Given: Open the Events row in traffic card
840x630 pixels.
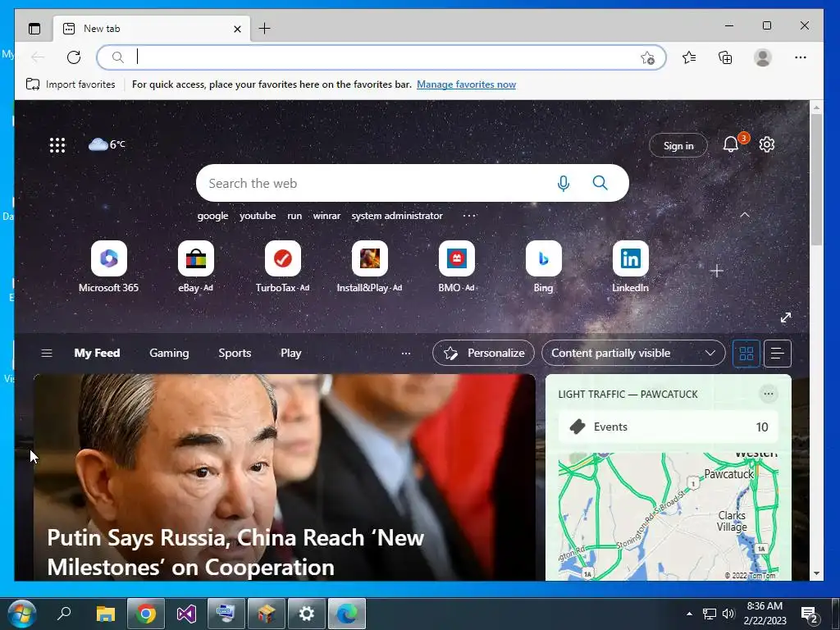Looking at the screenshot, I should tap(668, 427).
